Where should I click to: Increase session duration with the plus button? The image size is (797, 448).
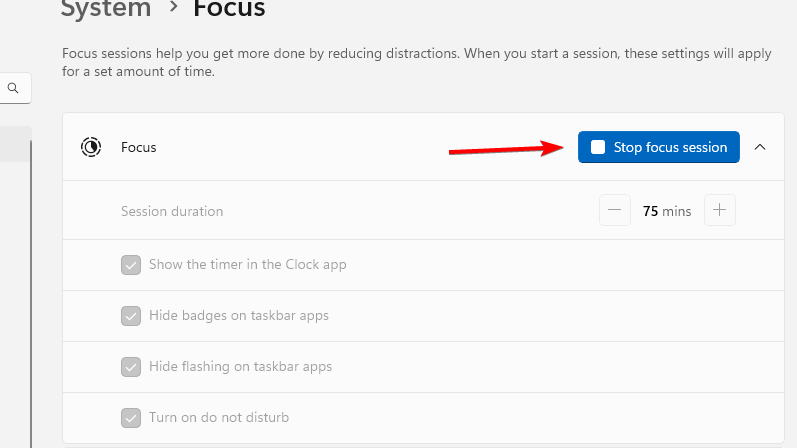pyautogui.click(x=720, y=211)
